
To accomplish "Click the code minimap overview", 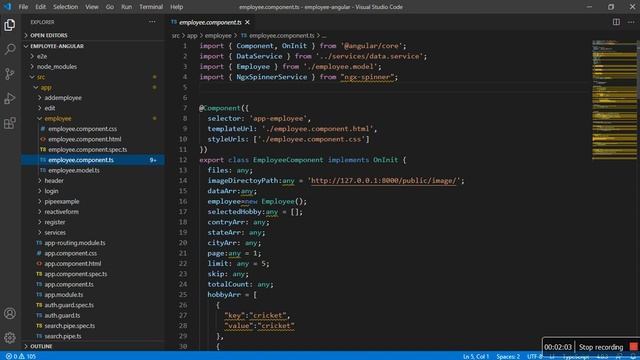I will (614, 100).
